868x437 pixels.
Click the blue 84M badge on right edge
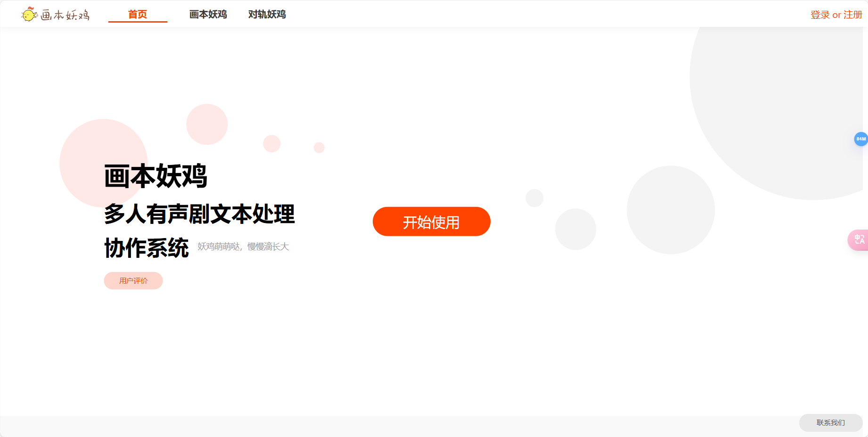[x=860, y=139]
